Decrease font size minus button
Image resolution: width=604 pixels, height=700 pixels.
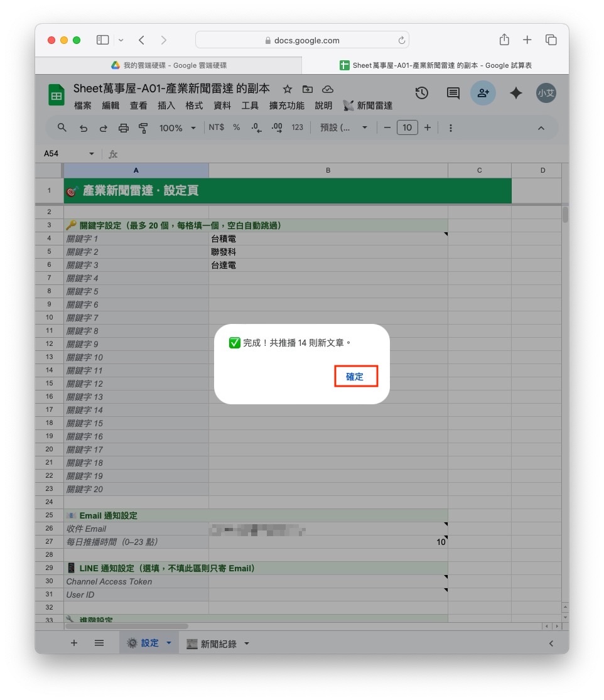[x=387, y=127]
